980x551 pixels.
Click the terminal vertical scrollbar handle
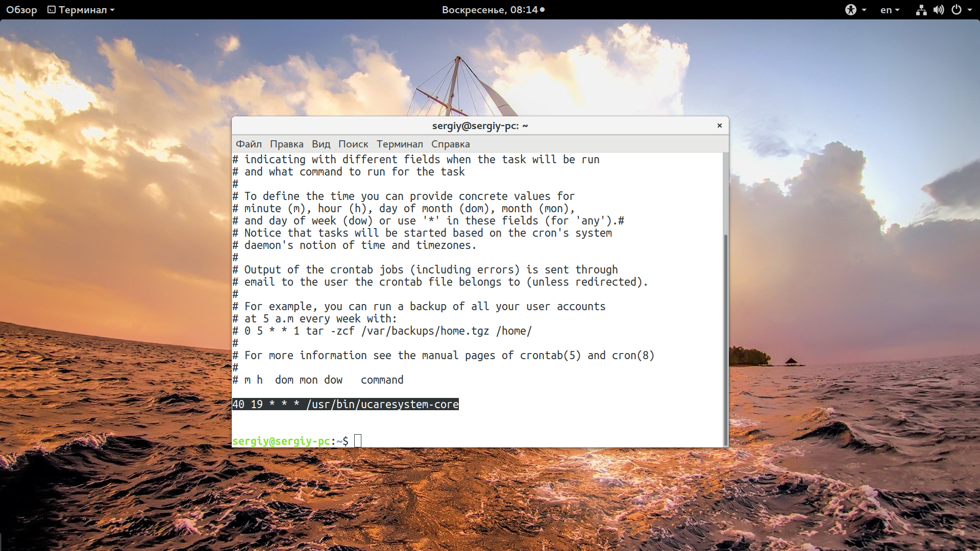tap(725, 339)
